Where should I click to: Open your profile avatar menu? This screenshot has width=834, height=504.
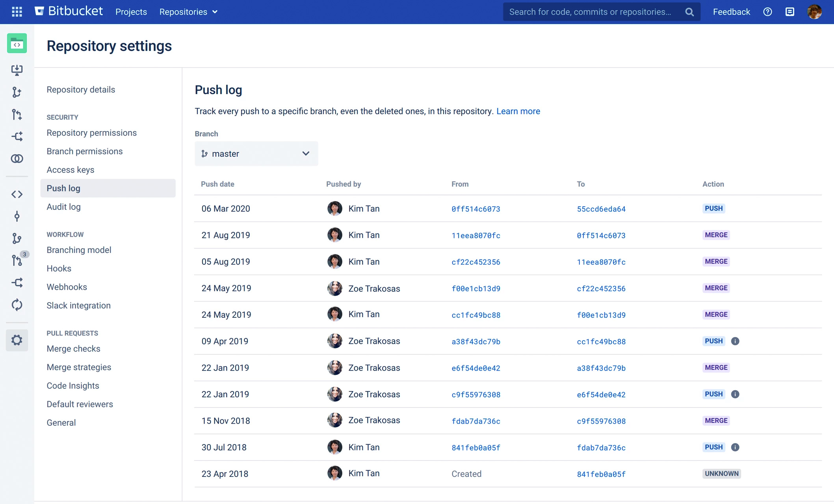(x=815, y=12)
